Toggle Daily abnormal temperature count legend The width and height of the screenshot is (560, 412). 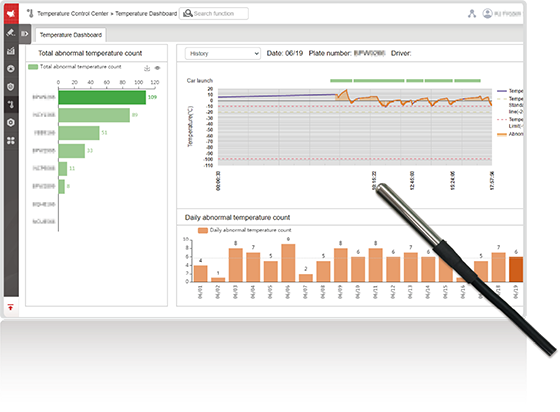245,230
